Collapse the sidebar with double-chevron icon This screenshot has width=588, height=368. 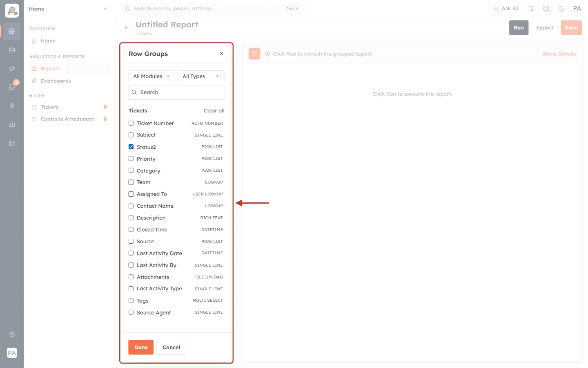click(x=105, y=9)
